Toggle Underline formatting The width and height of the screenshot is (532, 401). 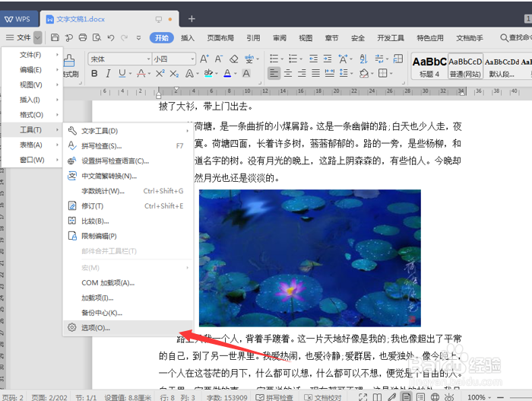[x=122, y=73]
